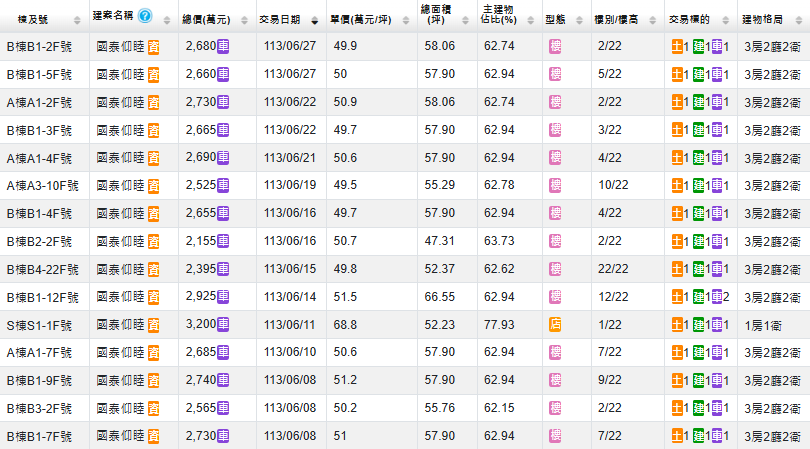
Task: Open orange 資 icon in A棟A1-2F號 row
Action: point(153,103)
